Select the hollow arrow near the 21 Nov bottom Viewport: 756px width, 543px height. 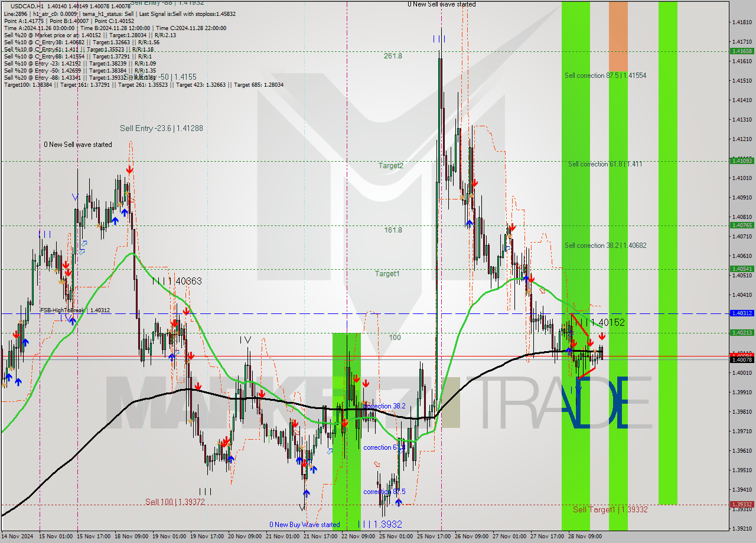pos(331,452)
